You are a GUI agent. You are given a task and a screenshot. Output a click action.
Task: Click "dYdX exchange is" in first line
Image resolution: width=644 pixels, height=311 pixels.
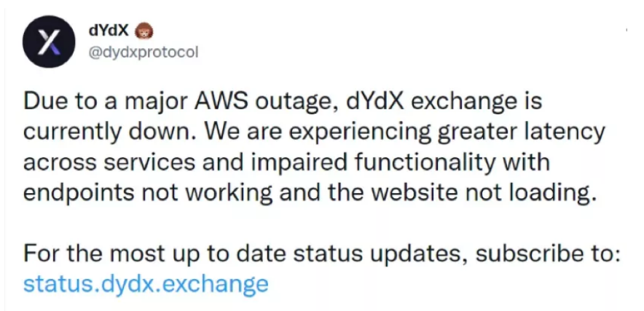[444, 101]
